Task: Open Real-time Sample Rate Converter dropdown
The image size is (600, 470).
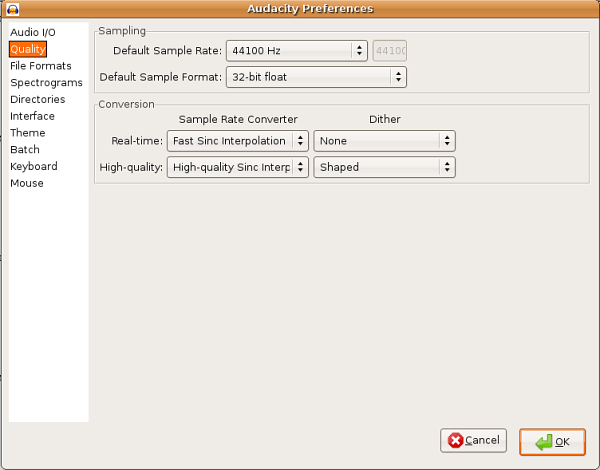Action: point(238,141)
